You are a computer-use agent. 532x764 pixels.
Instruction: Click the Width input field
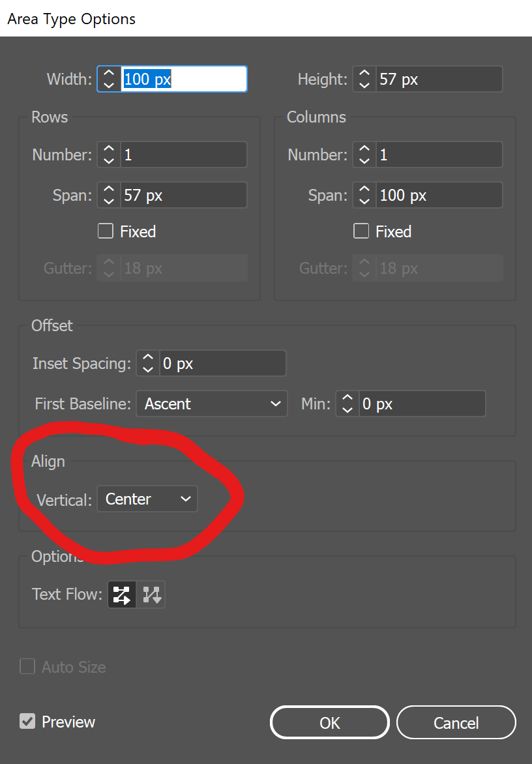(x=183, y=79)
